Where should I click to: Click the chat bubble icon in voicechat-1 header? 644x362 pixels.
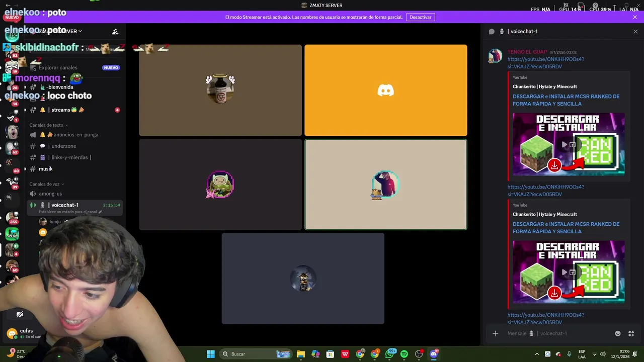pyautogui.click(x=492, y=32)
